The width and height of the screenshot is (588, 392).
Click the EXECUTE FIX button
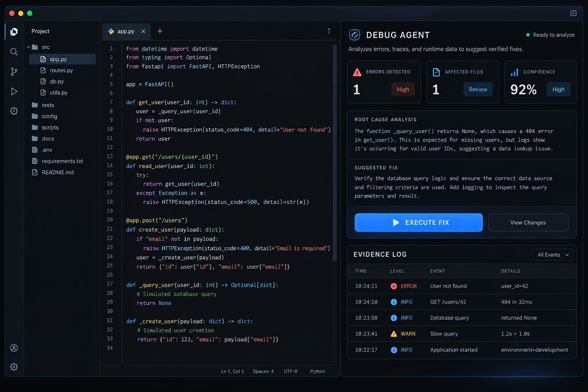pos(418,222)
